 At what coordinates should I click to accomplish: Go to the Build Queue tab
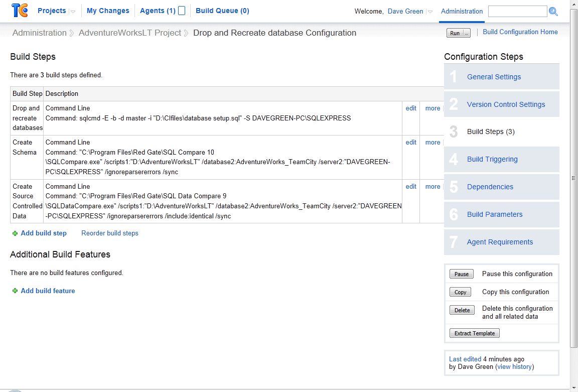pos(222,11)
